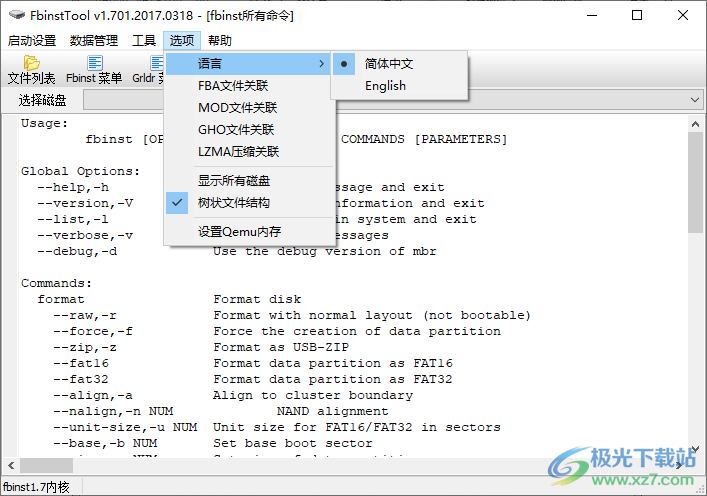Click the '--zip,-z' option text
Image resolution: width=707 pixels, height=496 pixels.
(85, 348)
